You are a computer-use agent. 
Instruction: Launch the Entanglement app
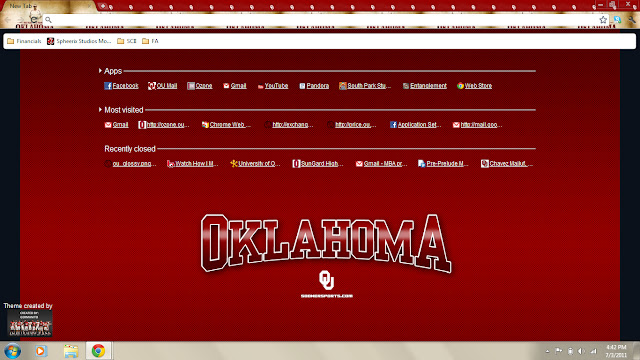(x=424, y=86)
